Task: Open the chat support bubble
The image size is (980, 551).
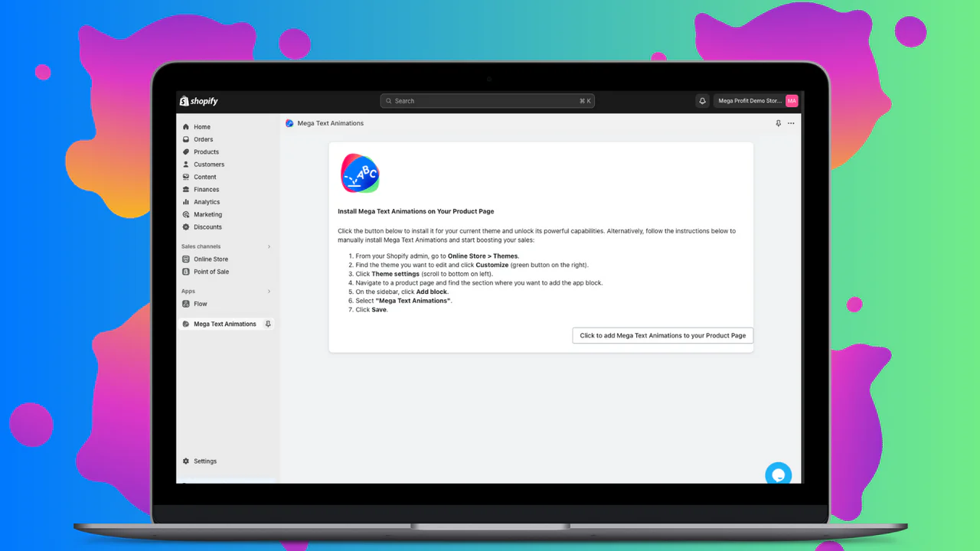Action: [779, 474]
